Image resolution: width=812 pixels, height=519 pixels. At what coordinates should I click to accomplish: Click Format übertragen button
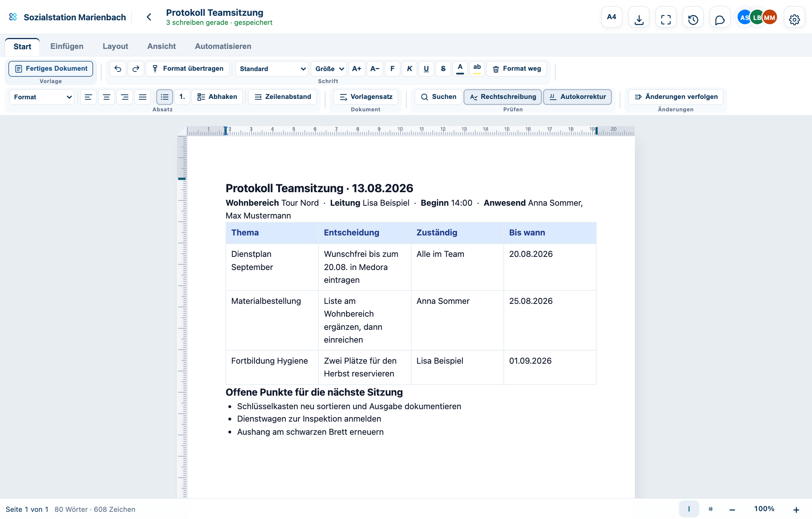tap(188, 68)
